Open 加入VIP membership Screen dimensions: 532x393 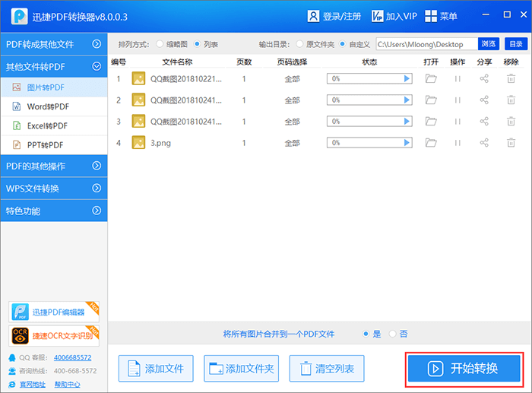point(394,16)
